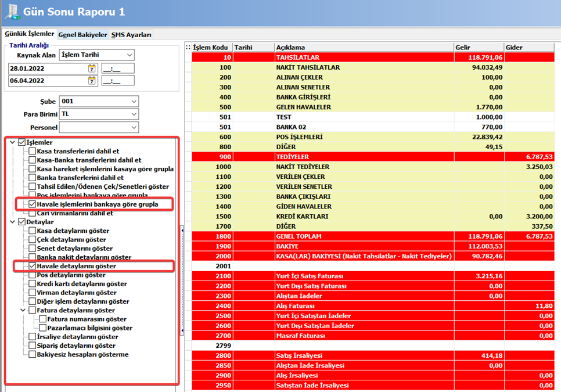
Task: Enable Virman detaylarını göster
Action: click(32, 293)
